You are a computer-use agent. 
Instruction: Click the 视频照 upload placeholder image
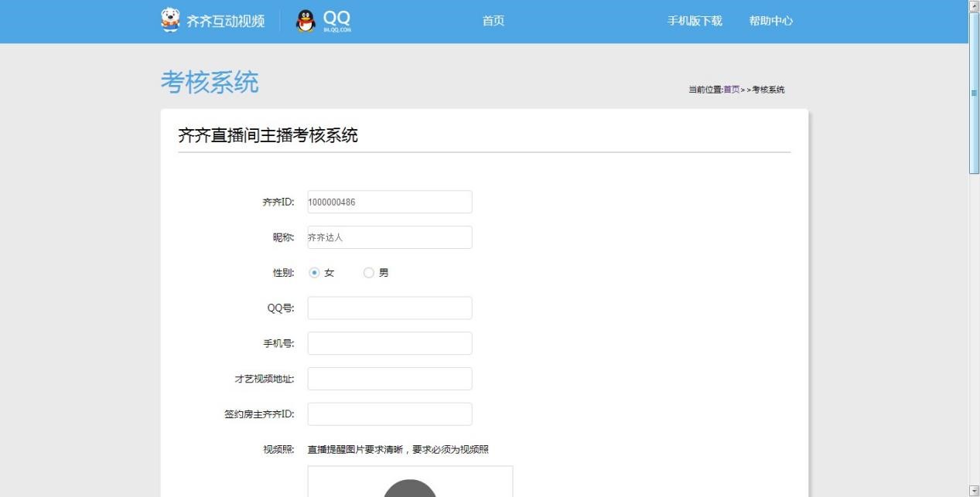click(410, 482)
